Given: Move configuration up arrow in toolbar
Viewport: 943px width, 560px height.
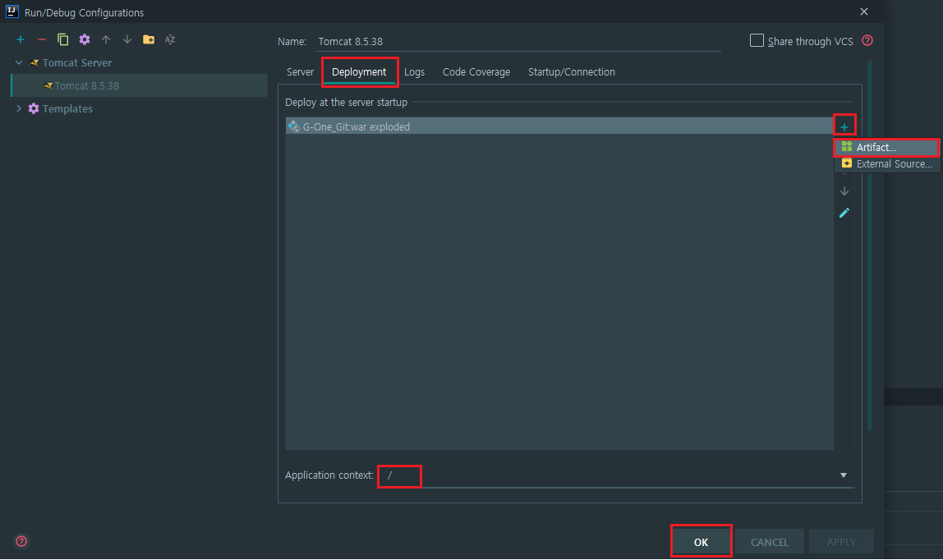Looking at the screenshot, I should [106, 39].
